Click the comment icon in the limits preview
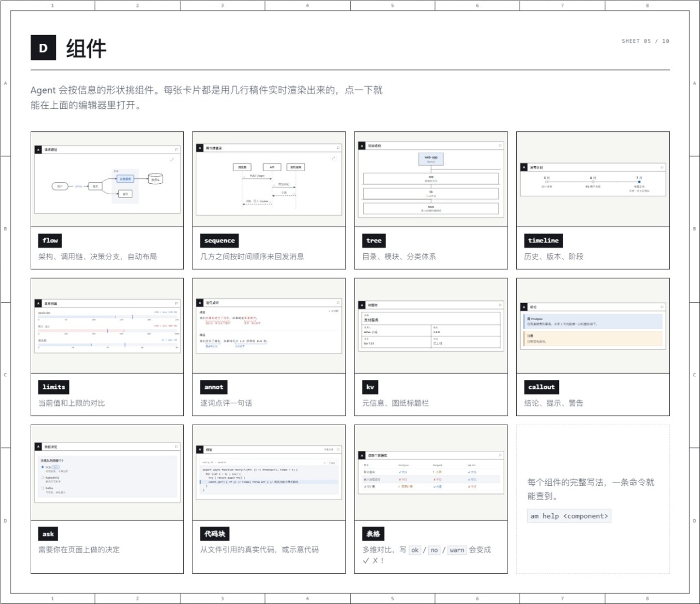 177,303
